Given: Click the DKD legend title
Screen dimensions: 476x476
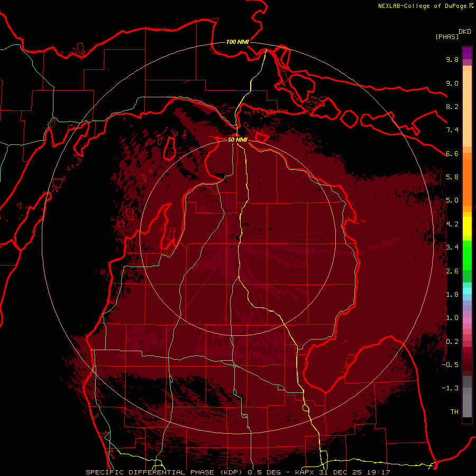Looking at the screenshot, I should [x=464, y=32].
